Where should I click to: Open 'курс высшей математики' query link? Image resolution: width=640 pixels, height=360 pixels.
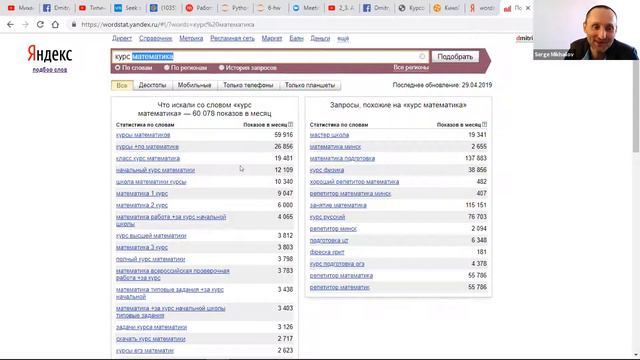coord(151,236)
